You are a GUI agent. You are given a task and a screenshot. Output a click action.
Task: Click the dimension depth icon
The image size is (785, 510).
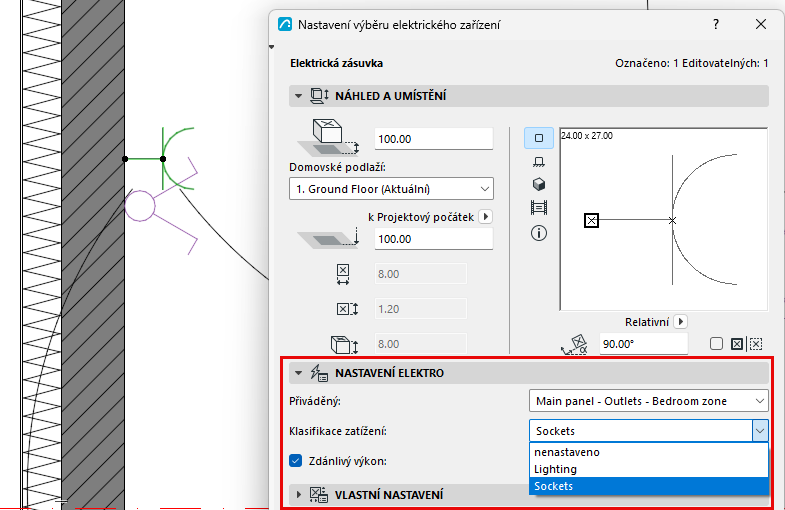347,309
